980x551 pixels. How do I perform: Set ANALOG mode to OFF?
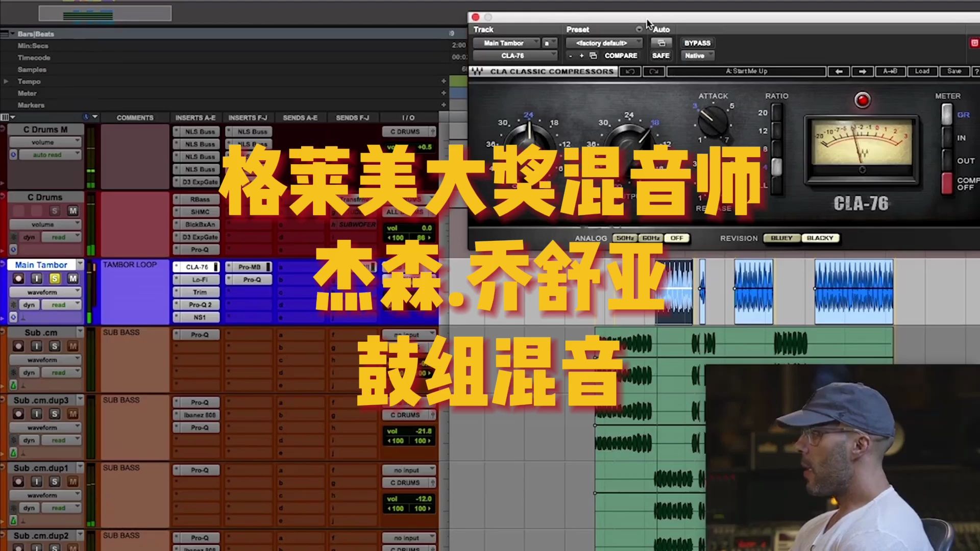tap(677, 238)
